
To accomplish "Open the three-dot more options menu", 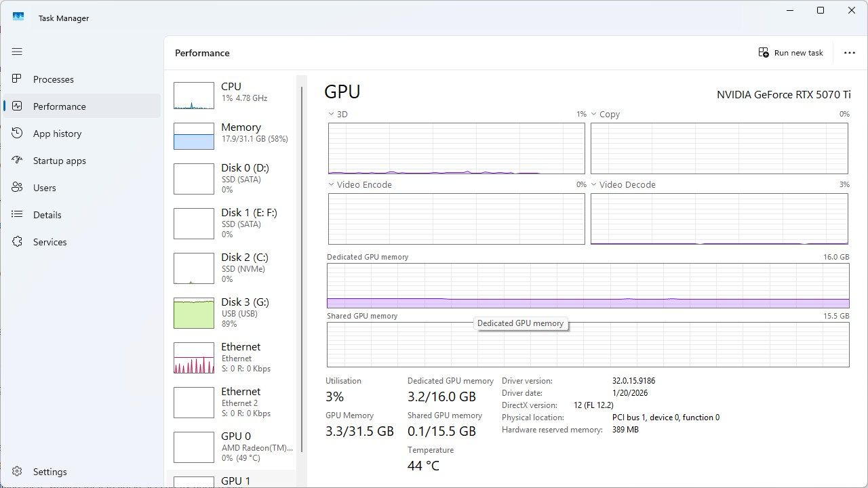I will pos(850,53).
